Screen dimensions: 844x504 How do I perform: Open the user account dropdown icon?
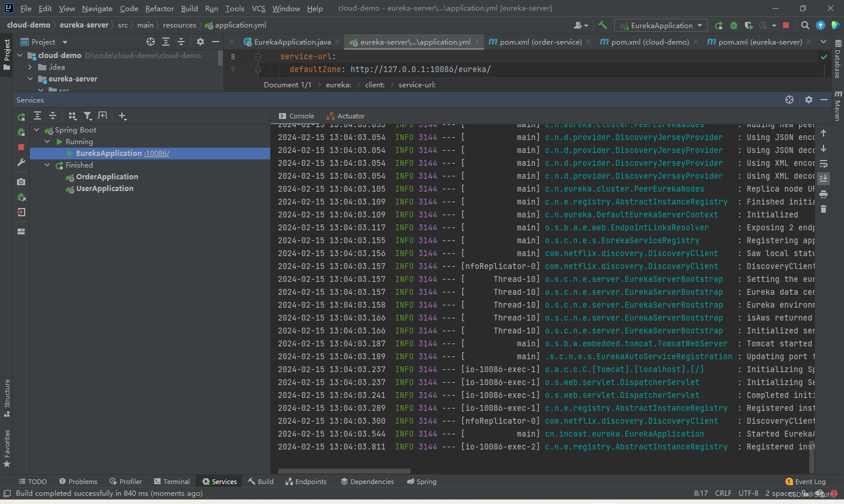[581, 25]
